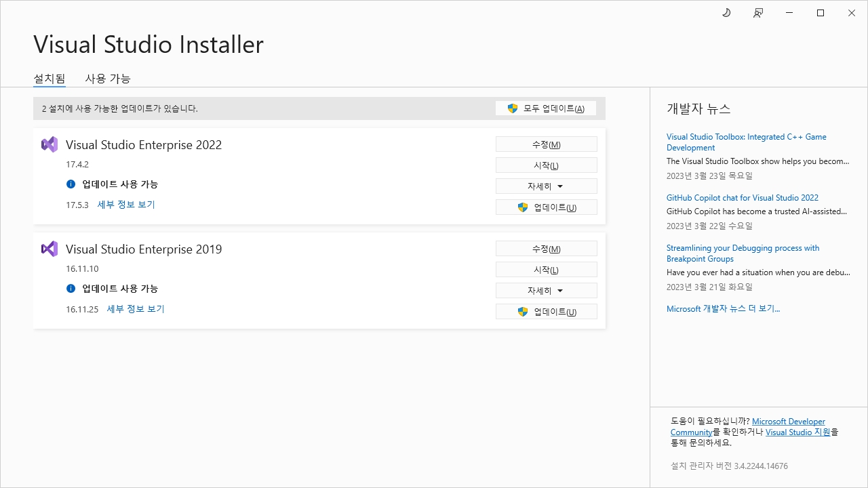This screenshot has width=868, height=488.
Task: Maximize the Visual Studio Installer window
Action: coord(821,13)
